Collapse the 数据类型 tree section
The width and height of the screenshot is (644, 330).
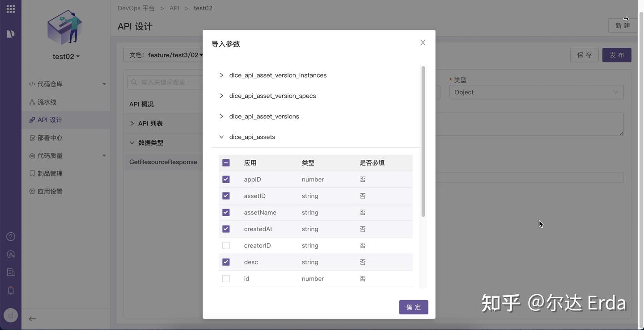(132, 143)
